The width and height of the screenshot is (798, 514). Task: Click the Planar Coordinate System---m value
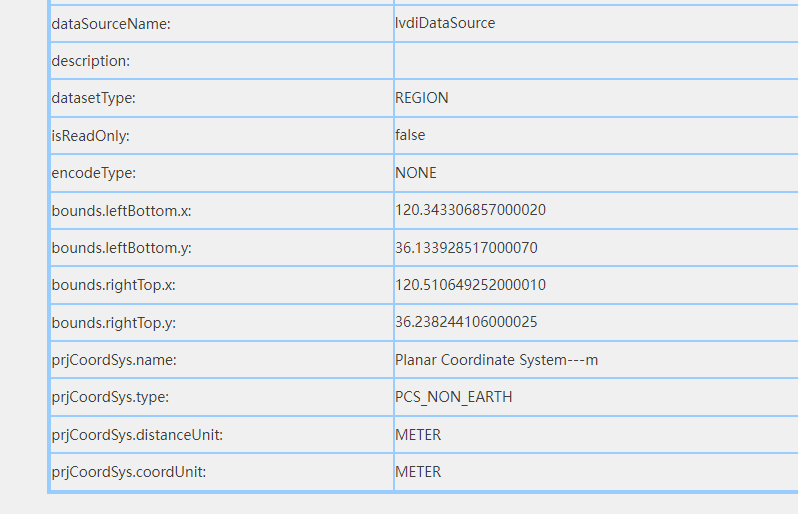point(496,360)
